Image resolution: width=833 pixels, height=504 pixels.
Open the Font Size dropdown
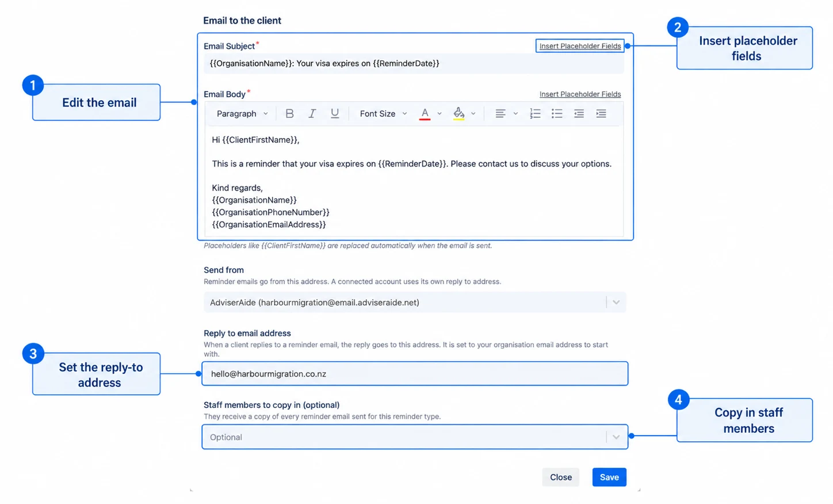(383, 114)
